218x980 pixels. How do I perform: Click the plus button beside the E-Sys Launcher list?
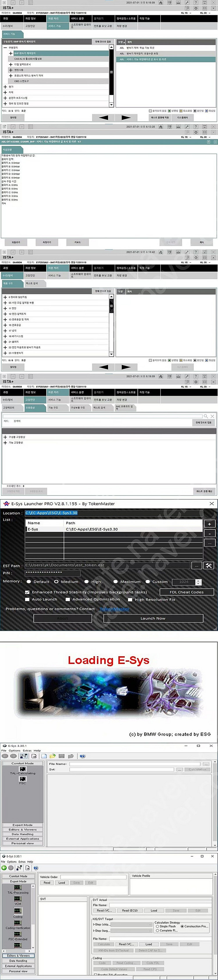point(210,524)
